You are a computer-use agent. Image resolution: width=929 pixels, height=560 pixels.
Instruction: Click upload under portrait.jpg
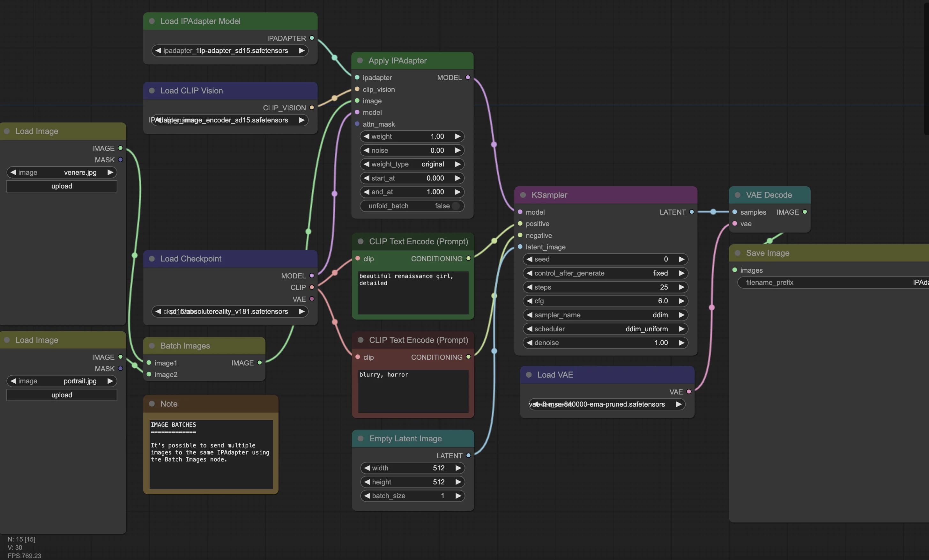point(62,395)
